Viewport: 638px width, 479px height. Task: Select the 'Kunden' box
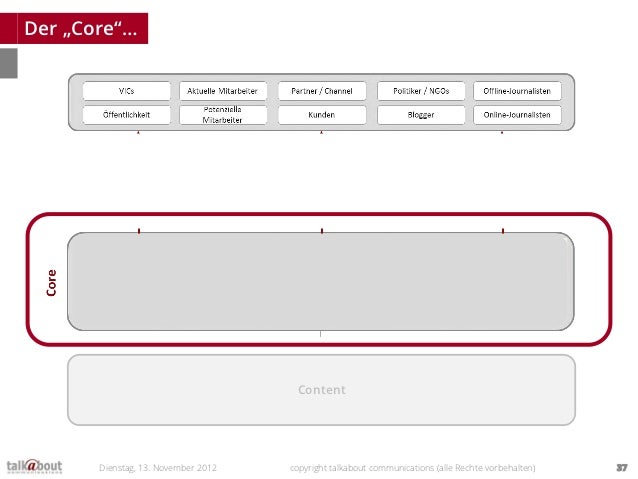click(322, 115)
